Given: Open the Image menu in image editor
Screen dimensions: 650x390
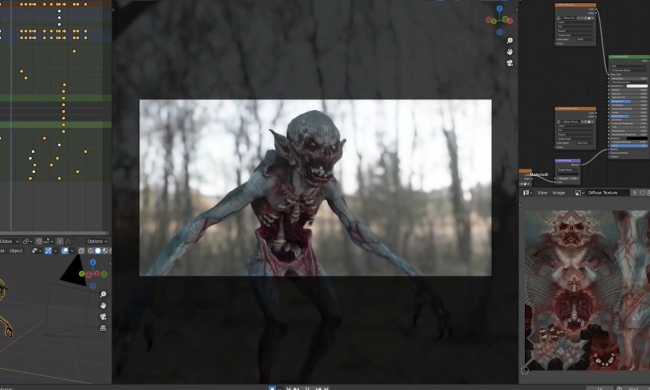Looking at the screenshot, I should coord(558,193).
